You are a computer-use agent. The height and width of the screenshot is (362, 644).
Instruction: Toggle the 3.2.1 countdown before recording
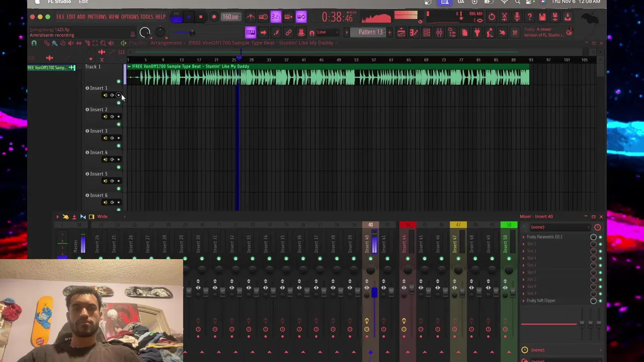[x=276, y=17]
